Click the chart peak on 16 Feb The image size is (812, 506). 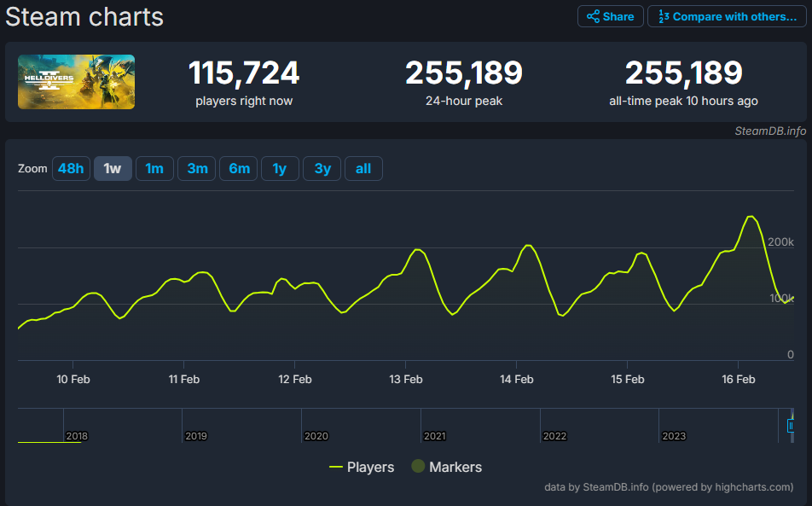(x=751, y=217)
